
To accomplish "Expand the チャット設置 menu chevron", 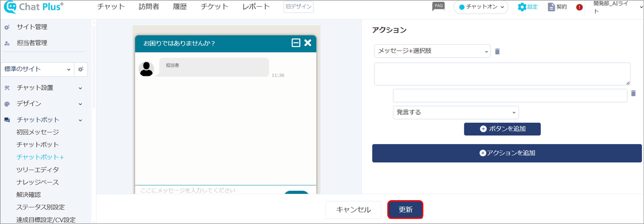I will pyautogui.click(x=80, y=88).
